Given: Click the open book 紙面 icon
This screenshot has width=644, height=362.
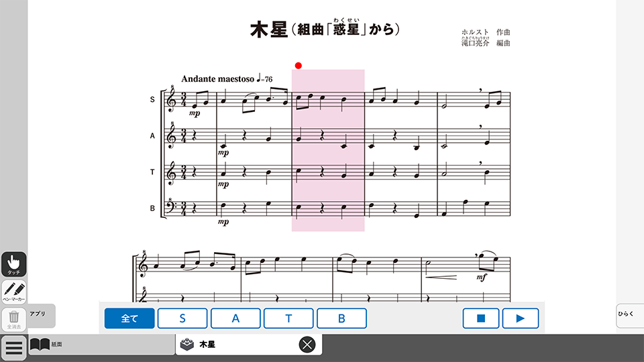Looking at the screenshot, I should (40, 345).
